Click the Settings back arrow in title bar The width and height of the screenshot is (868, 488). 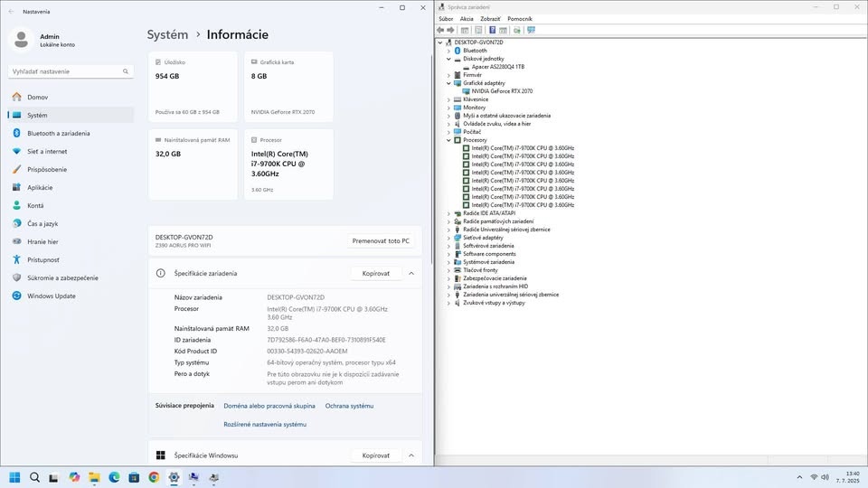(x=11, y=12)
